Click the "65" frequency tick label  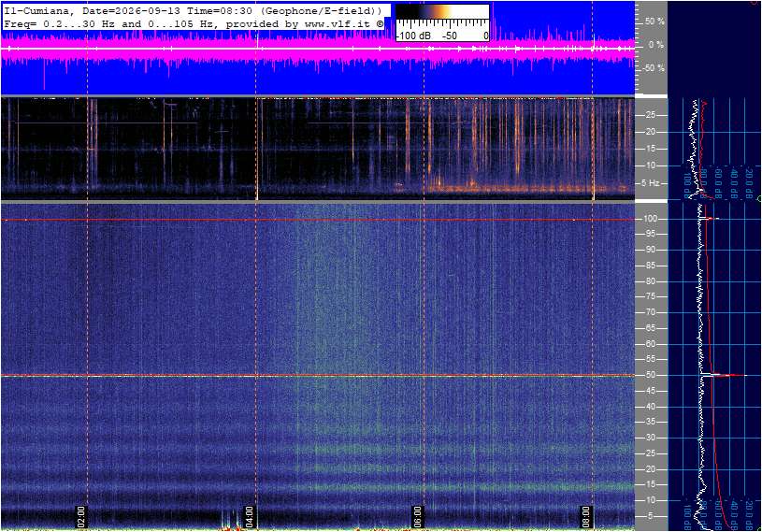coord(651,328)
